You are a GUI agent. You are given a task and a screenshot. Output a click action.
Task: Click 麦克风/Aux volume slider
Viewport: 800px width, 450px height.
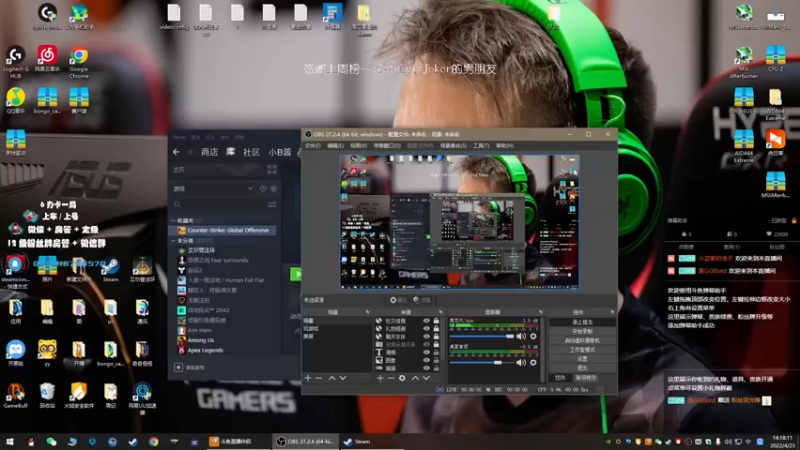(482, 336)
